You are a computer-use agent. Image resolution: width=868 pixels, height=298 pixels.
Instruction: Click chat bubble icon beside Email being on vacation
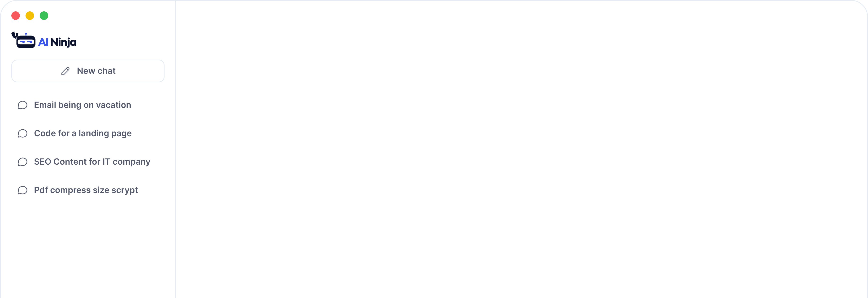pos(23,105)
